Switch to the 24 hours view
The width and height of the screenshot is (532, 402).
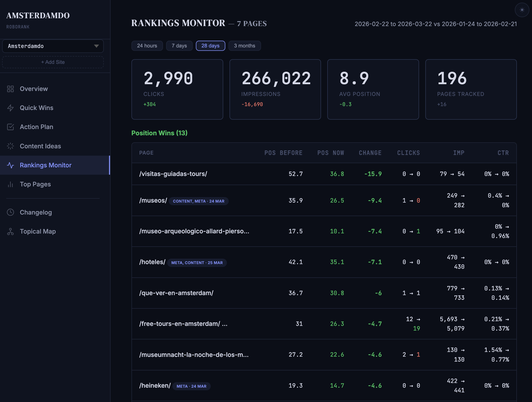click(147, 46)
